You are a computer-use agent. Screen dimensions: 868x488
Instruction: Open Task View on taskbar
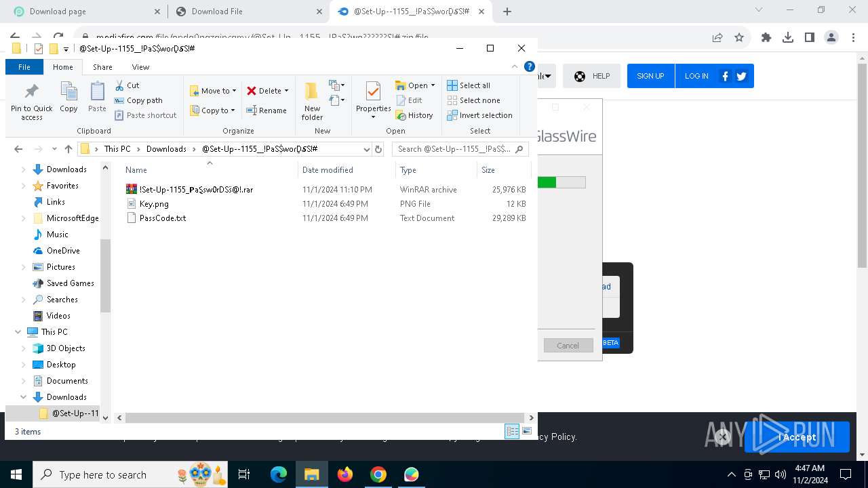point(244,474)
